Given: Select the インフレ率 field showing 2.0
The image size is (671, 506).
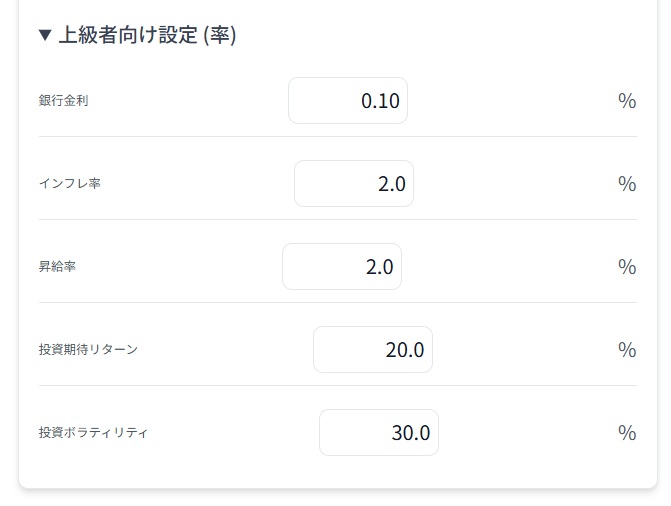Looking at the screenshot, I should coord(354,184).
